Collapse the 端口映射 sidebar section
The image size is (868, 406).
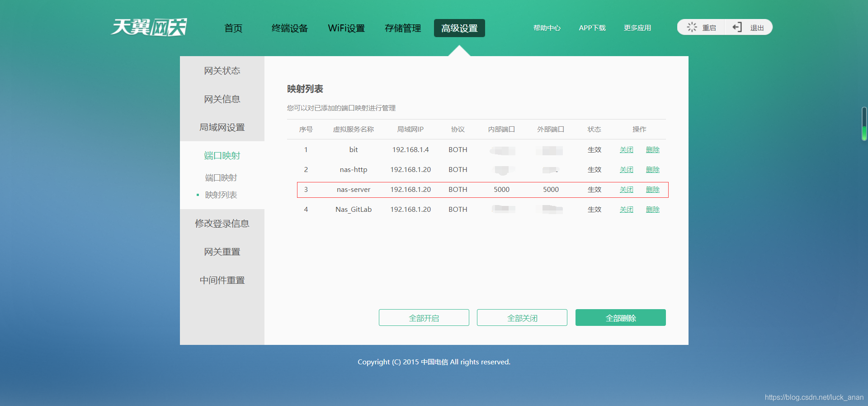tap(222, 156)
